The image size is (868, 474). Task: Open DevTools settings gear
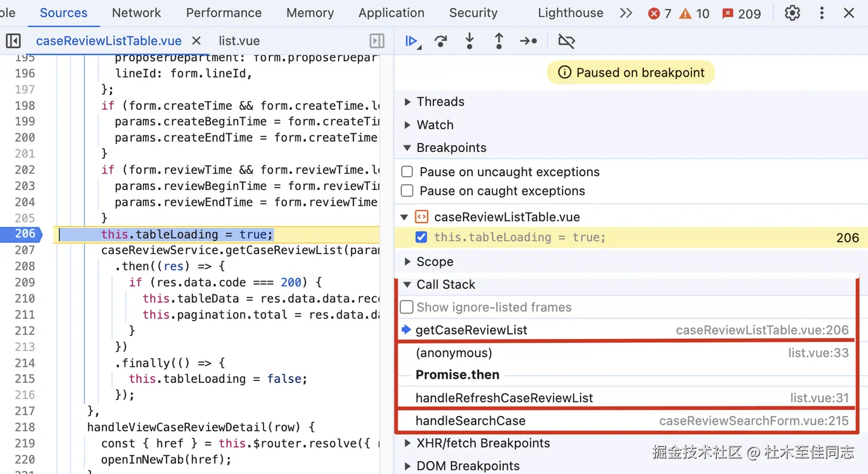tap(792, 13)
